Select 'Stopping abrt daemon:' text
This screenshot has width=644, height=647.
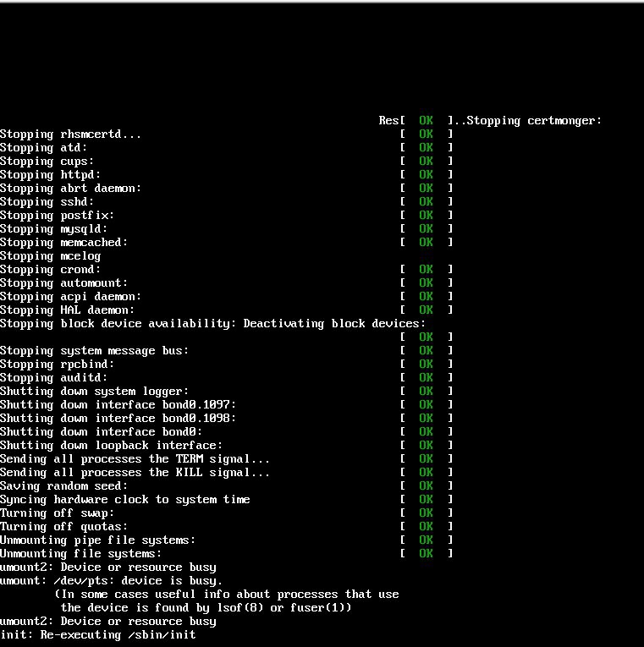coord(70,189)
